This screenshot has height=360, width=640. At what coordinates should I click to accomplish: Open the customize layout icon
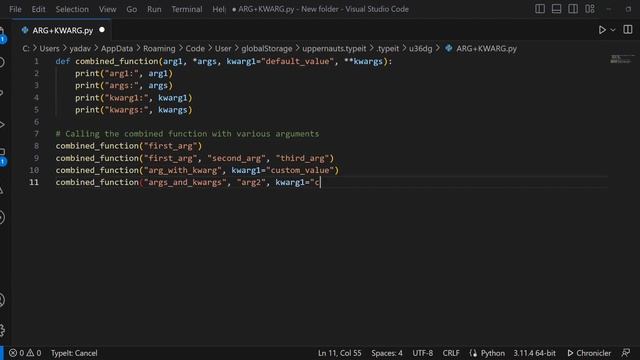pyautogui.click(x=589, y=9)
